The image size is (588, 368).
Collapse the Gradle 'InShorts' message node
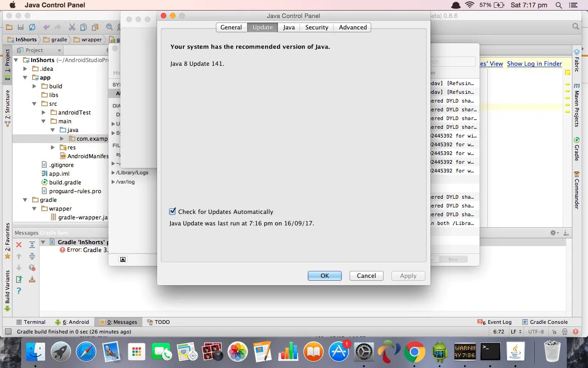click(43, 242)
